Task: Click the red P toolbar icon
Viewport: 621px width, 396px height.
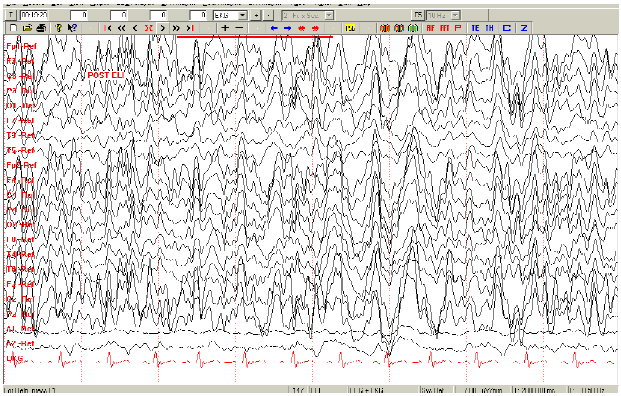Action: pyautogui.click(x=458, y=28)
